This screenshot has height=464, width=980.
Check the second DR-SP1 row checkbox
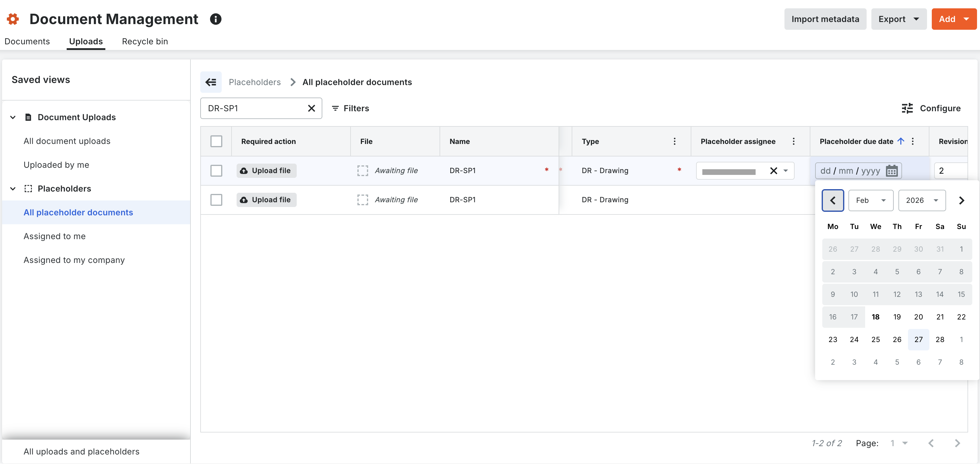point(216,200)
